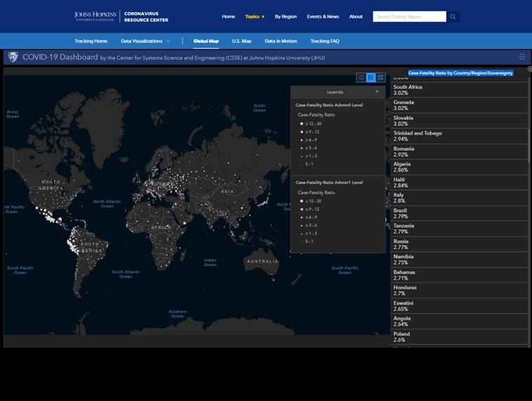Toggle the legend list icon

pos(371,78)
